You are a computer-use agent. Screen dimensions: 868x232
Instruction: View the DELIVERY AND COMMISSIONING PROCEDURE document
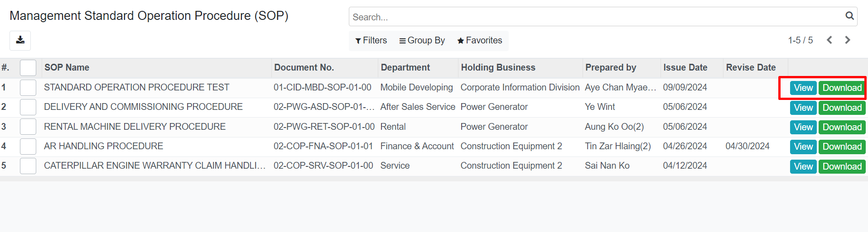point(803,108)
